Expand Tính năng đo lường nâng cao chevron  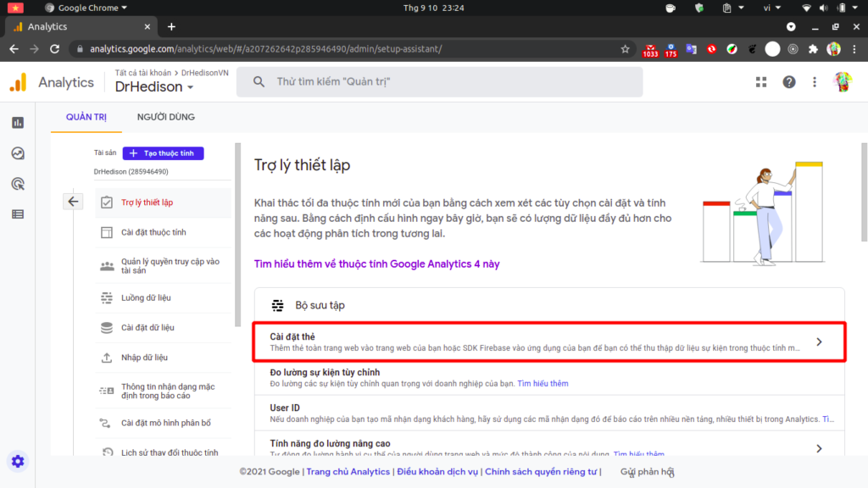[x=819, y=448]
